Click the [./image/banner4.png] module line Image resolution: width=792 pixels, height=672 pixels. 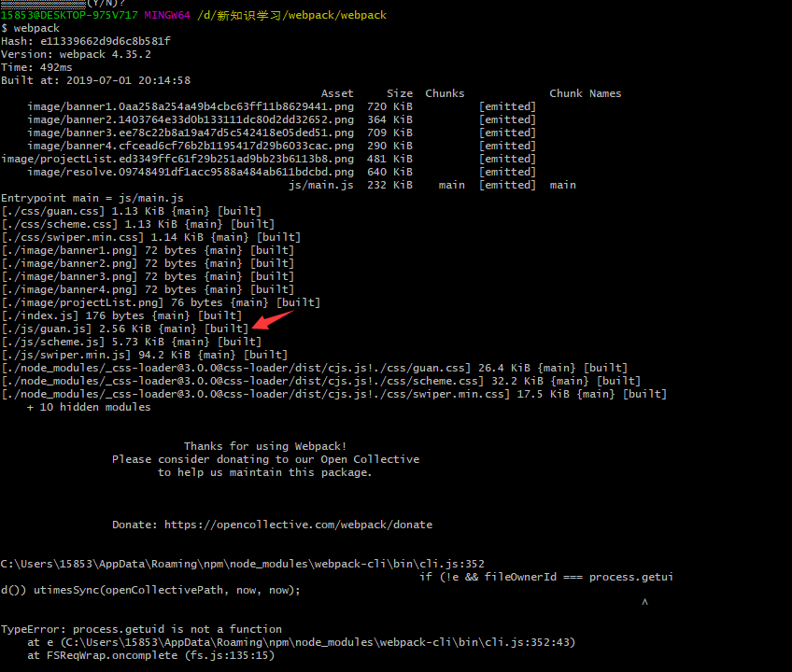click(148, 290)
